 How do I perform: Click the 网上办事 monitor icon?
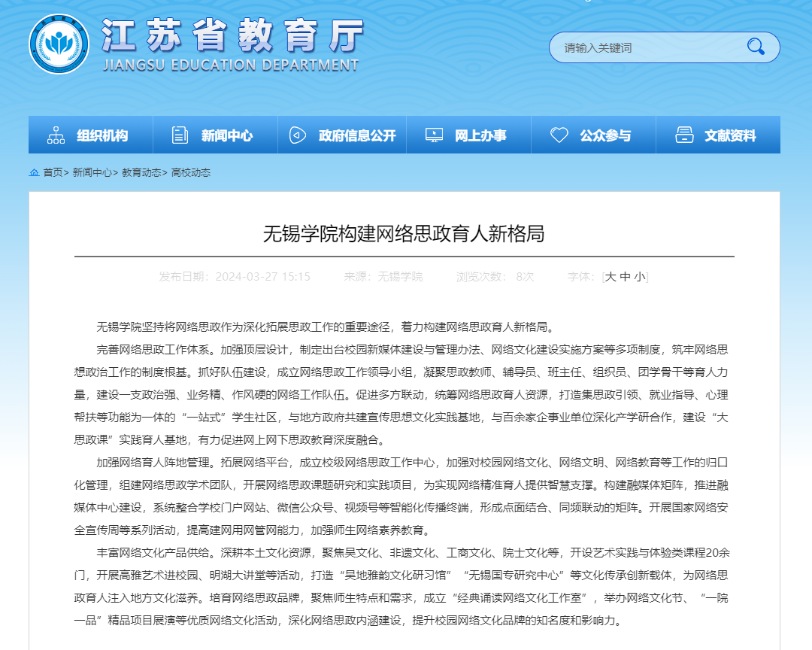pyautogui.click(x=434, y=135)
